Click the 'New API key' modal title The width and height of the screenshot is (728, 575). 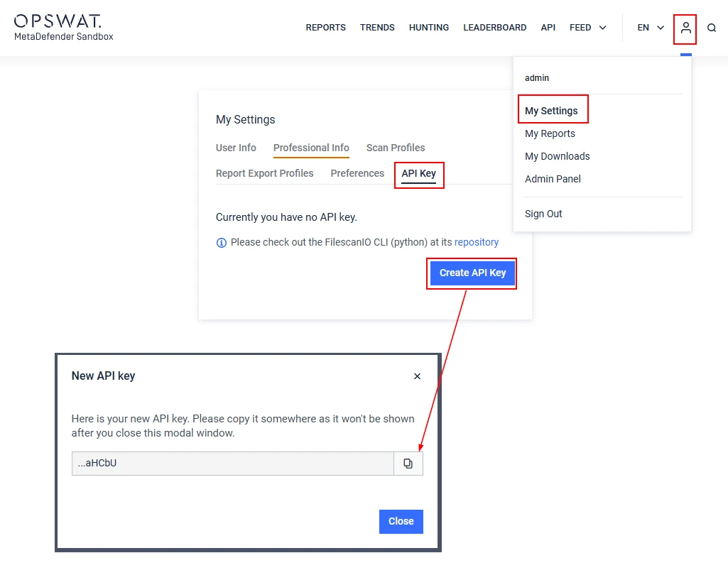coord(103,376)
